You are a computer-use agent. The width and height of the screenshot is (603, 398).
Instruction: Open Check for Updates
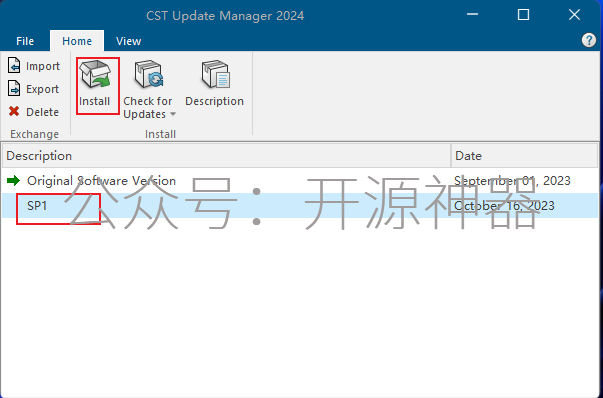click(149, 90)
